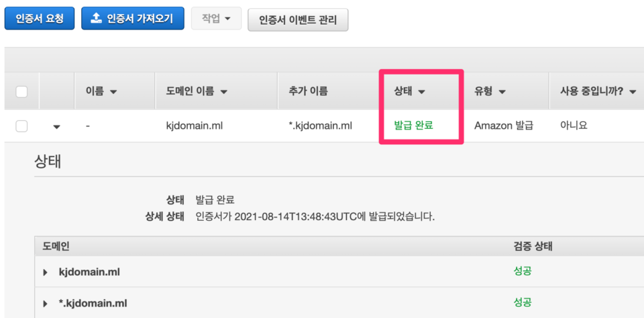Click the *.kjdomain.ml additional name cell
The width and height of the screenshot is (644, 318).
pyautogui.click(x=321, y=126)
